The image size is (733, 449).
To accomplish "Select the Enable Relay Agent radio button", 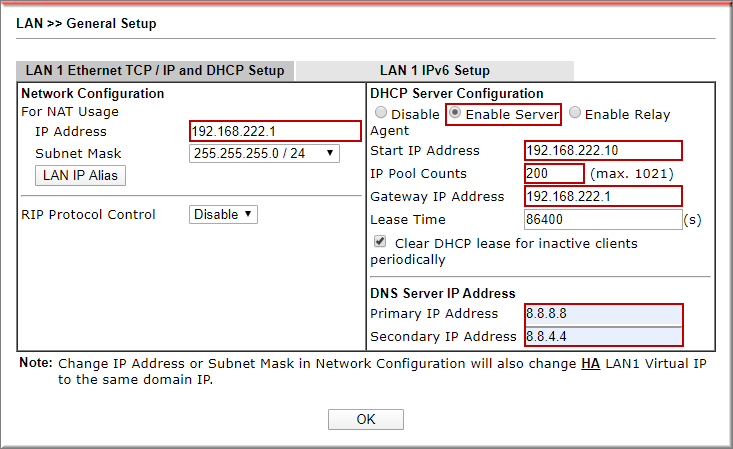I will [575, 113].
